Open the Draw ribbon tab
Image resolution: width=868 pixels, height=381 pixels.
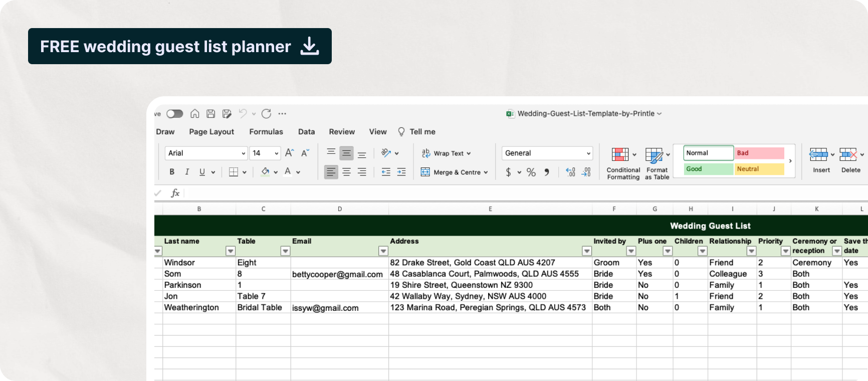(x=165, y=132)
